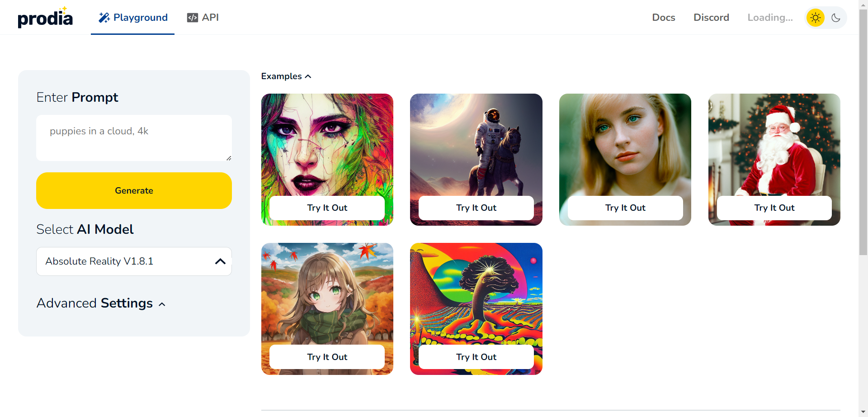Open the Discord link
The height and width of the screenshot is (417, 868).
coord(711,18)
